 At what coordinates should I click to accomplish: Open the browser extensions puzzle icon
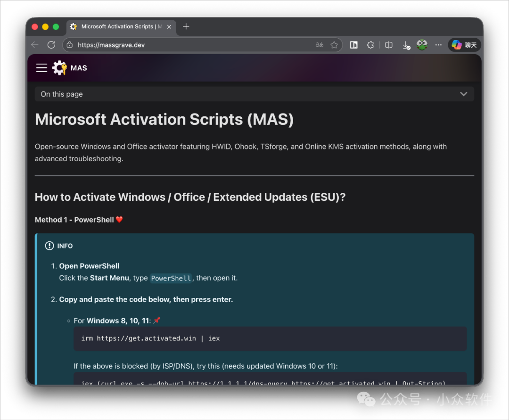click(x=370, y=45)
